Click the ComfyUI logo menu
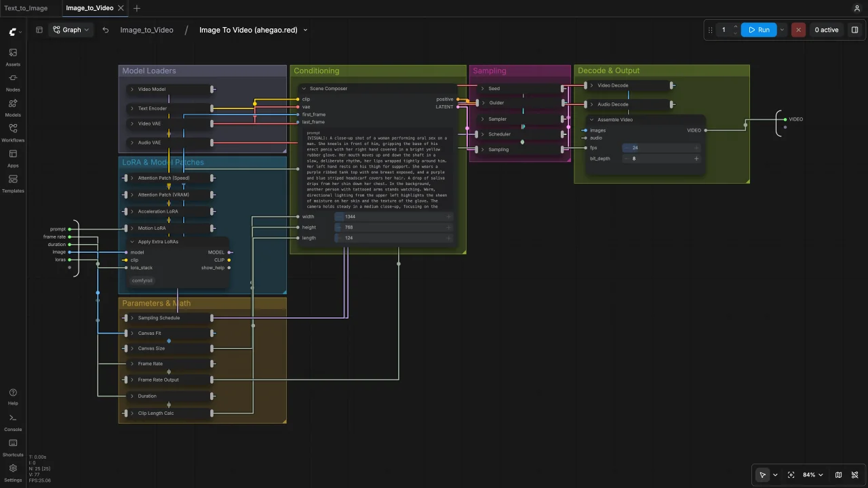This screenshot has height=488, width=868. pyautogui.click(x=15, y=31)
